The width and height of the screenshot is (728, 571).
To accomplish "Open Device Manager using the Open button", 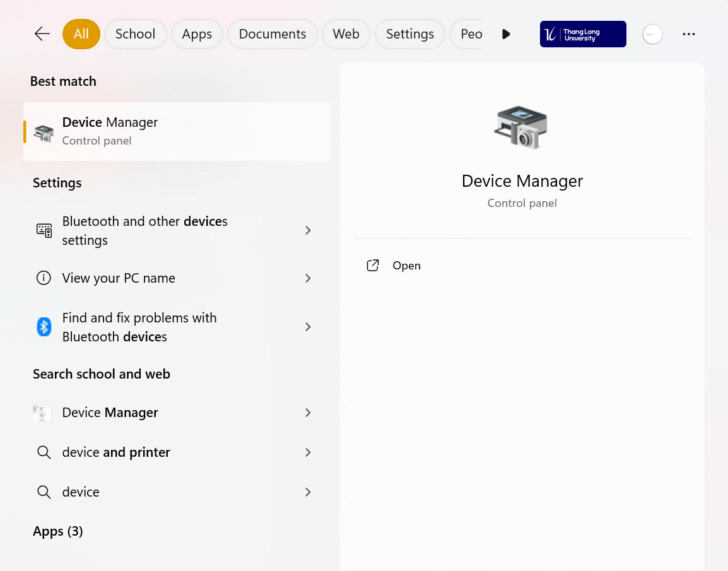I will tap(406, 266).
